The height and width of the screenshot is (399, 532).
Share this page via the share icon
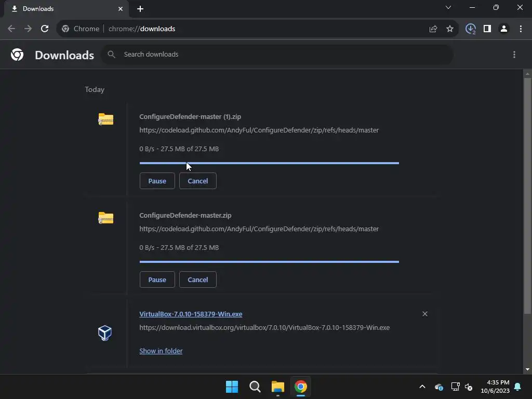[x=433, y=29]
